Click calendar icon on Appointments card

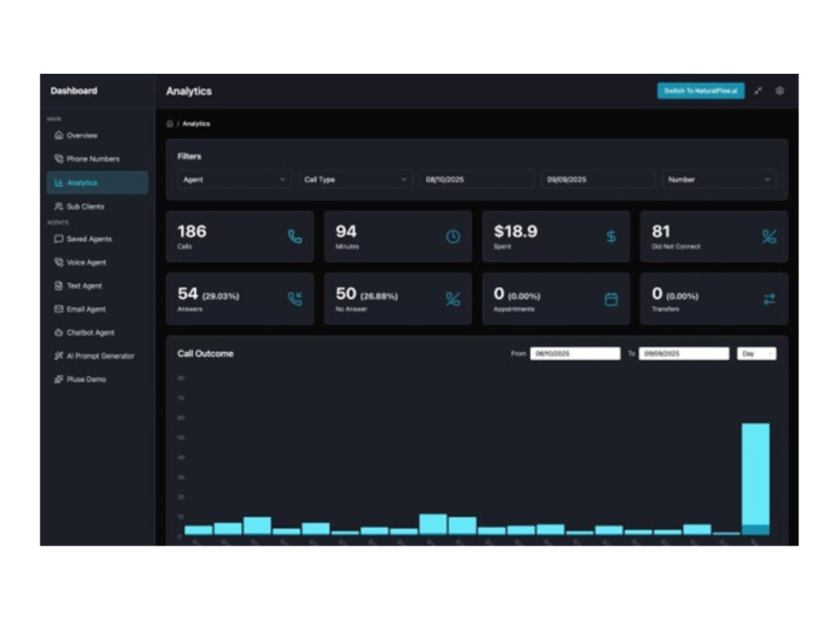pos(611,299)
